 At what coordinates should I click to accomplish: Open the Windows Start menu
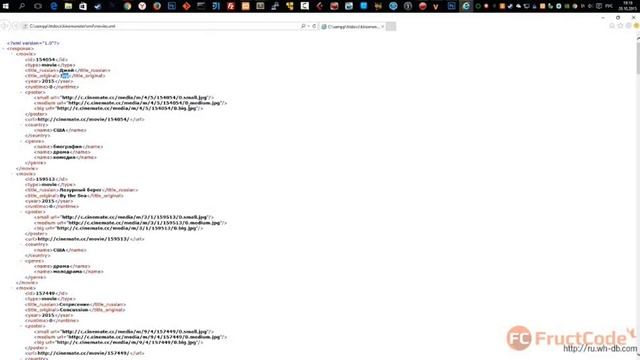coord(6,6)
